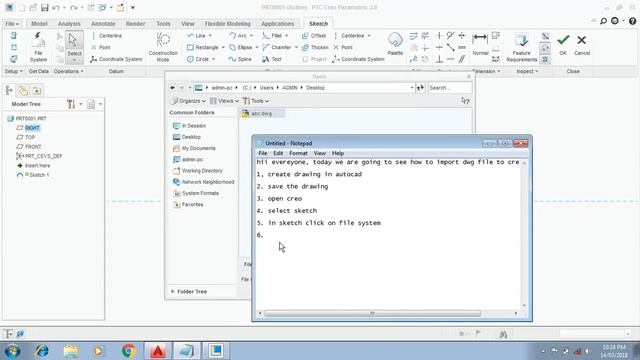The height and width of the screenshot is (360, 640).
Task: Open the File menu of Creo
Action: pos(12,24)
